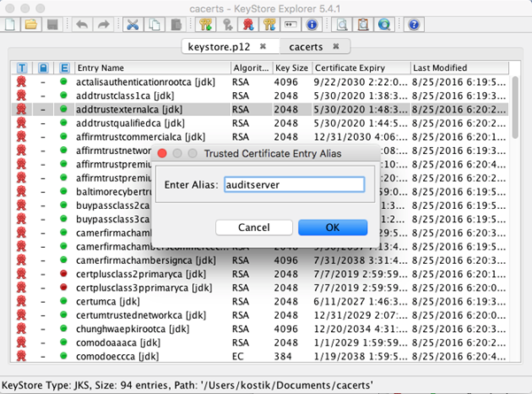Select the cacerts tab
The image size is (532, 394).
305,47
